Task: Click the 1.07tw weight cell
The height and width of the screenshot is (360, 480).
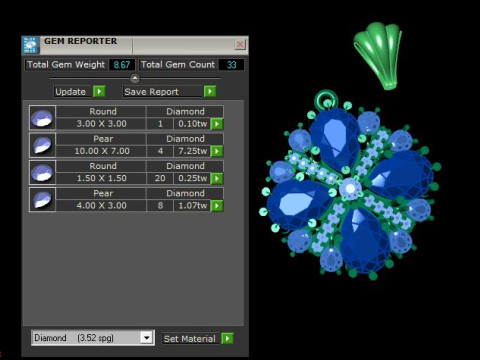Action: pyautogui.click(x=193, y=205)
